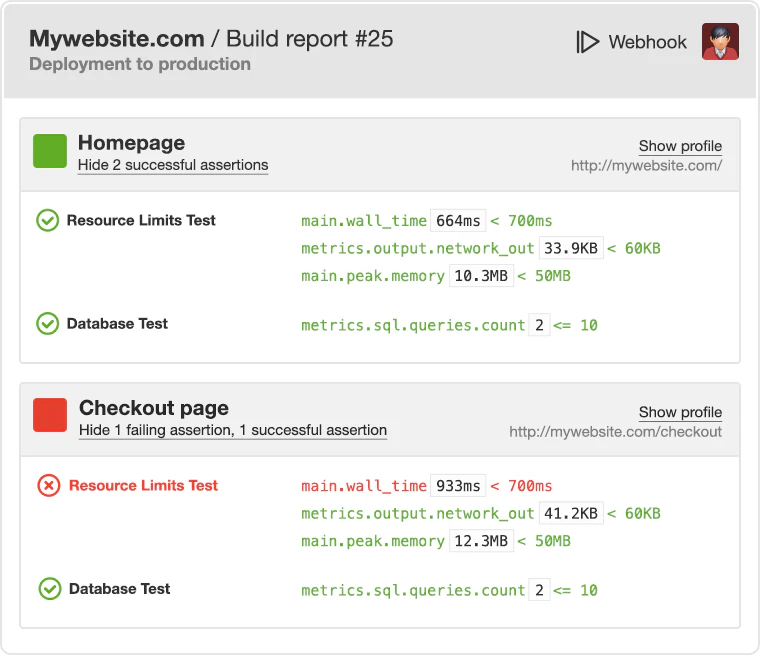
Task: Click the red failed Resource Limits icon
Action: (x=48, y=486)
